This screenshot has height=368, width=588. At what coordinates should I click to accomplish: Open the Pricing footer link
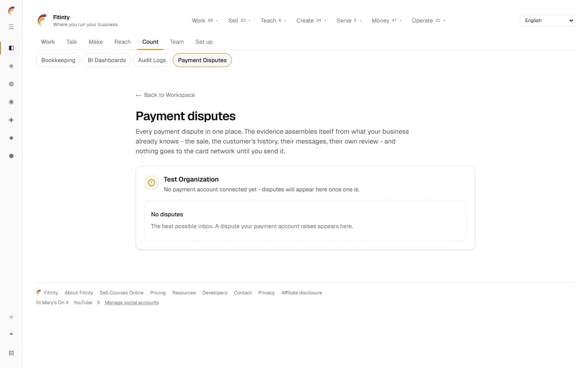tap(158, 293)
